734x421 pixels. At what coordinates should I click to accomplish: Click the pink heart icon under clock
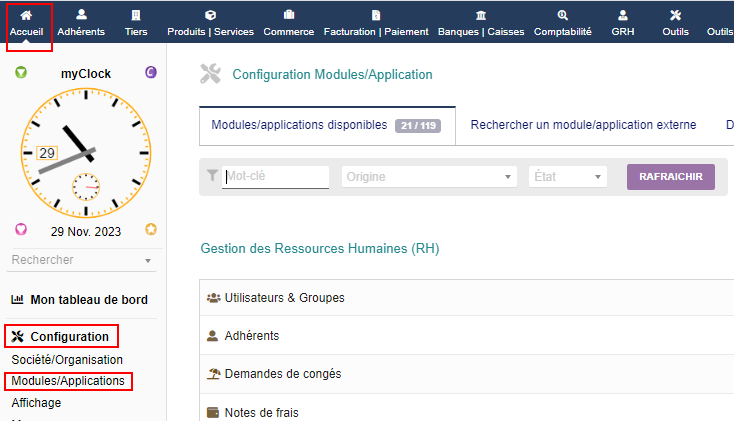pos(21,229)
